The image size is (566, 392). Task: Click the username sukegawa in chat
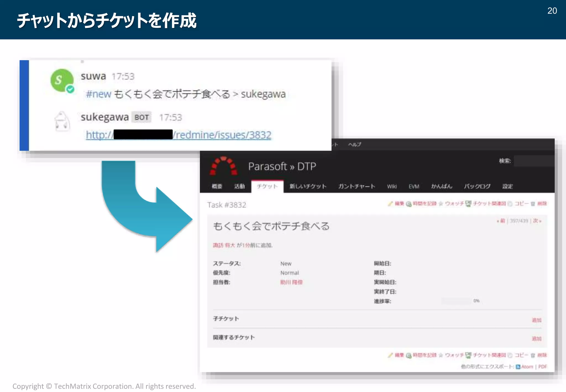[104, 117]
